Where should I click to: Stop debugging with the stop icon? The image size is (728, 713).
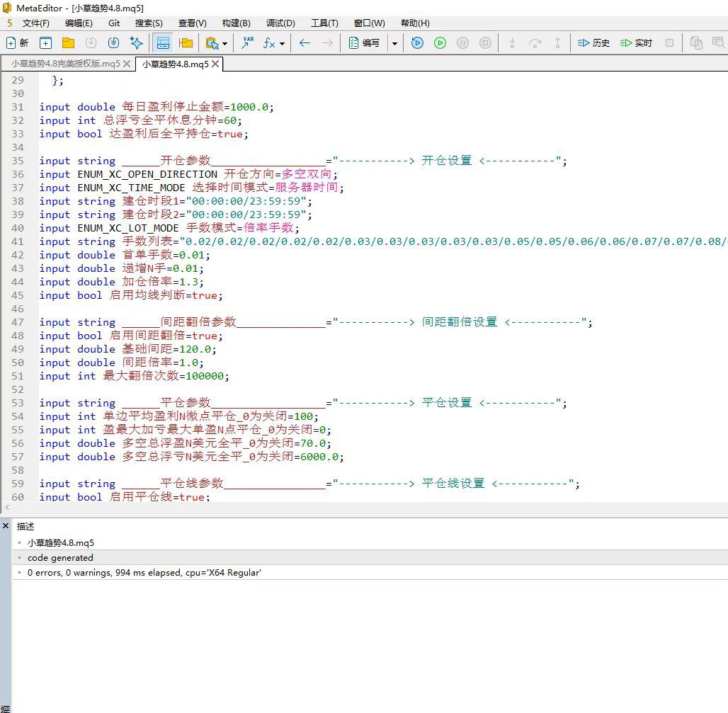pyautogui.click(x=485, y=43)
